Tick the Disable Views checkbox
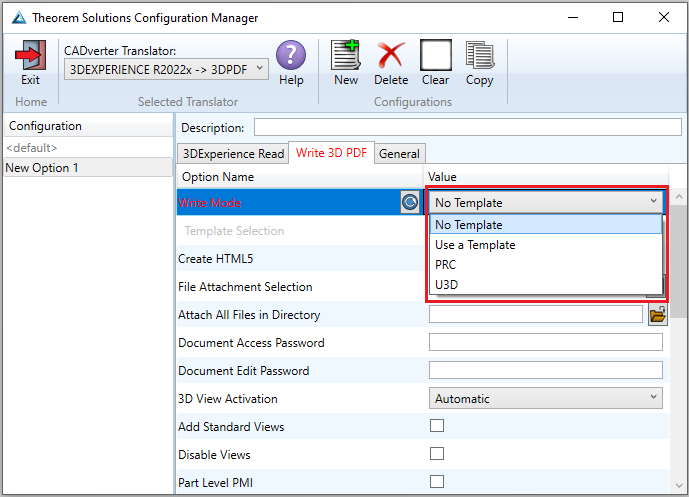 coord(437,453)
